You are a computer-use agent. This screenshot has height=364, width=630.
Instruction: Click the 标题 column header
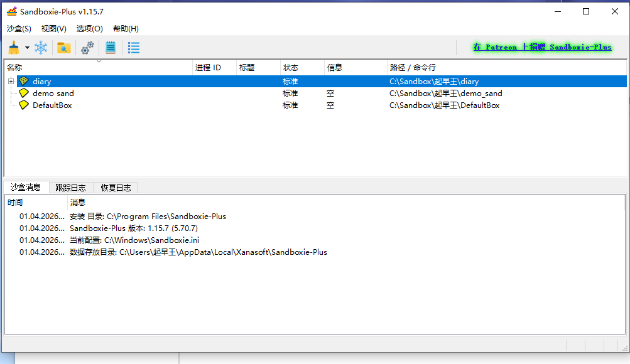coord(258,67)
